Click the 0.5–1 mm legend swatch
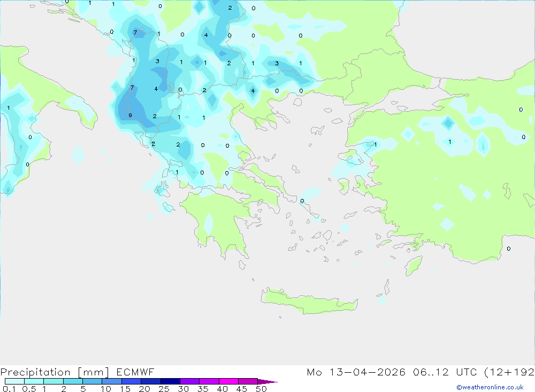The image size is (535, 392). coord(34,381)
